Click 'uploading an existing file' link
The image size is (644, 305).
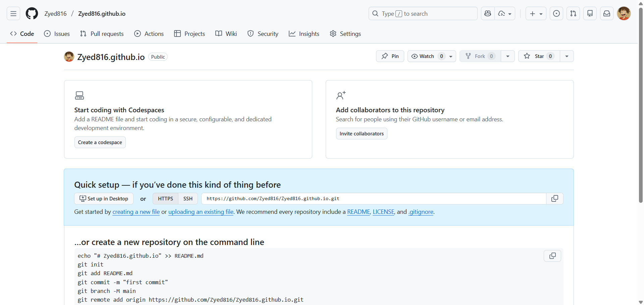click(x=201, y=212)
